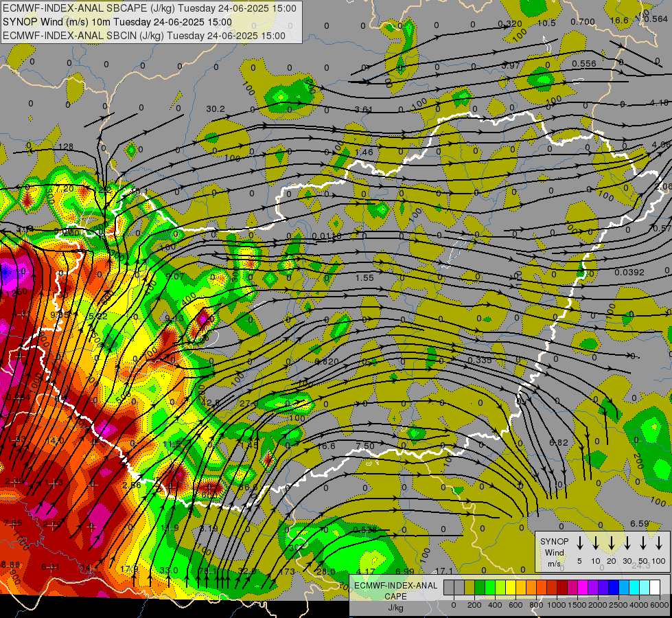
Task: Click the m/s unit in wind legend
Action: (554, 564)
